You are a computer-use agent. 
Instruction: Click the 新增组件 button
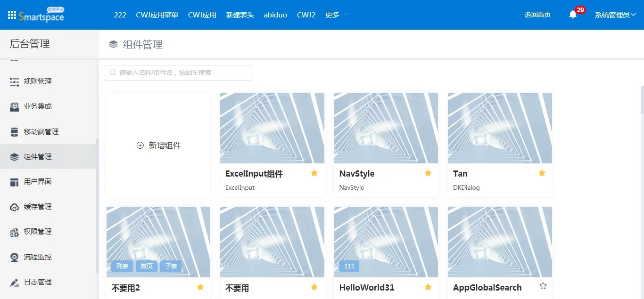158,145
